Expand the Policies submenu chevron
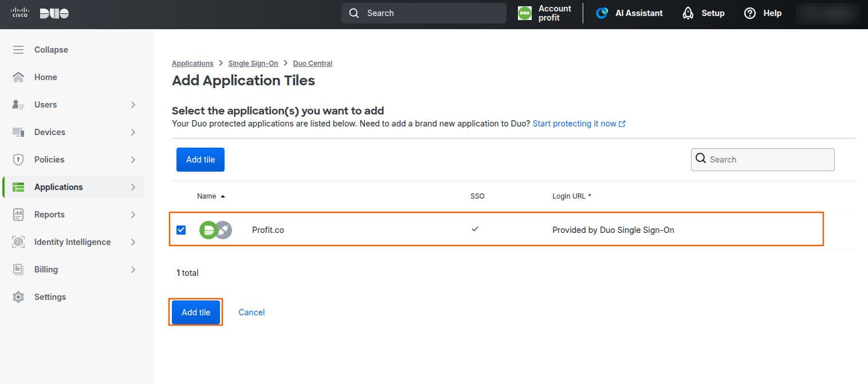Viewport: 868px width, 384px height. coord(133,160)
